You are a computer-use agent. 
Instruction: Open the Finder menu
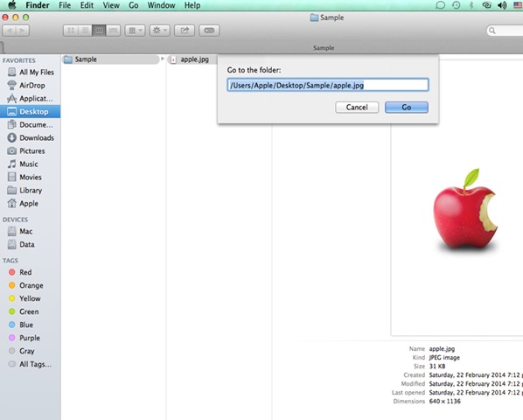click(x=38, y=5)
